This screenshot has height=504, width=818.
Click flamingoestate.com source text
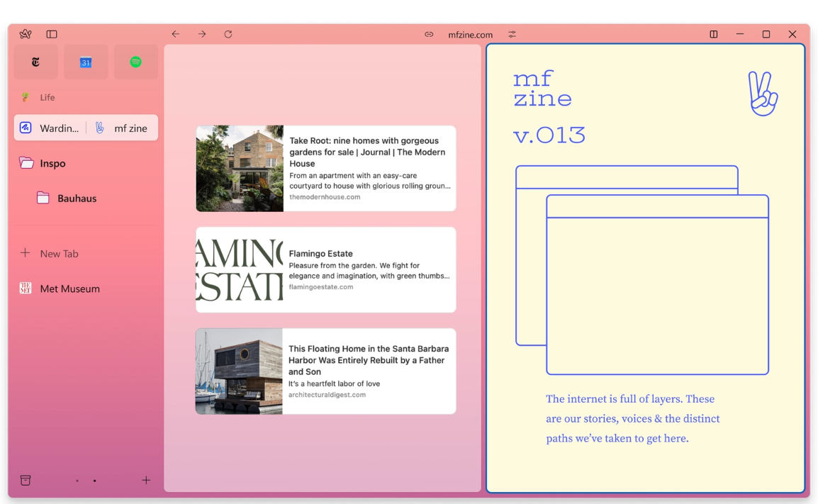pyautogui.click(x=321, y=287)
